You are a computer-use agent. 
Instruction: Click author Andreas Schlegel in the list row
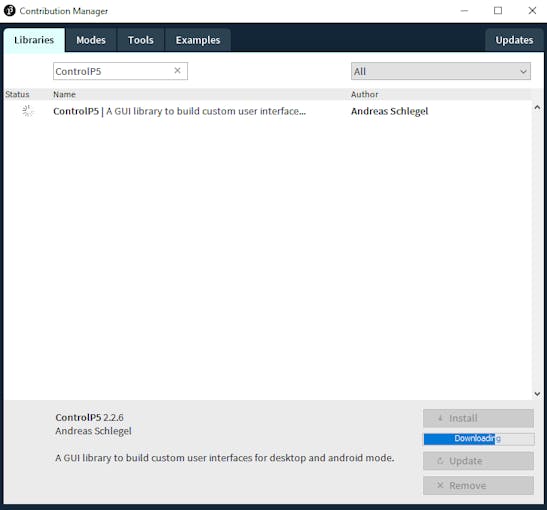(x=390, y=111)
